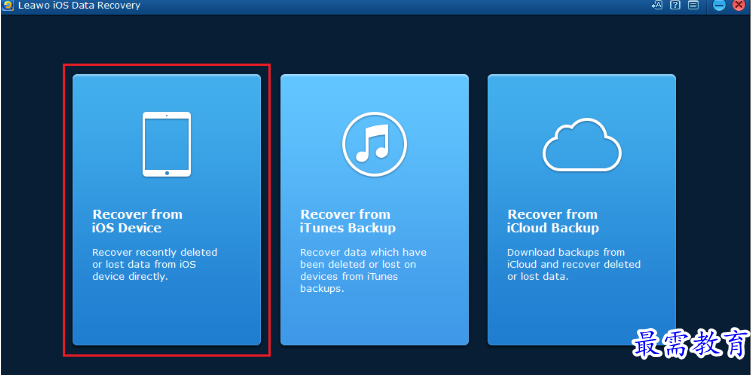The image size is (756, 375).
Task: Click the Chinese watermark text
Action: point(691,344)
